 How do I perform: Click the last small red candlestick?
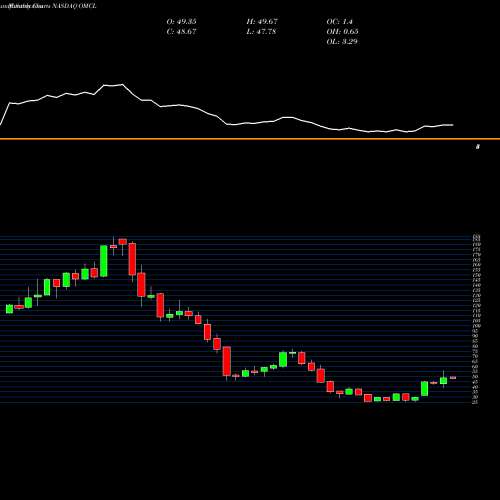point(453,378)
